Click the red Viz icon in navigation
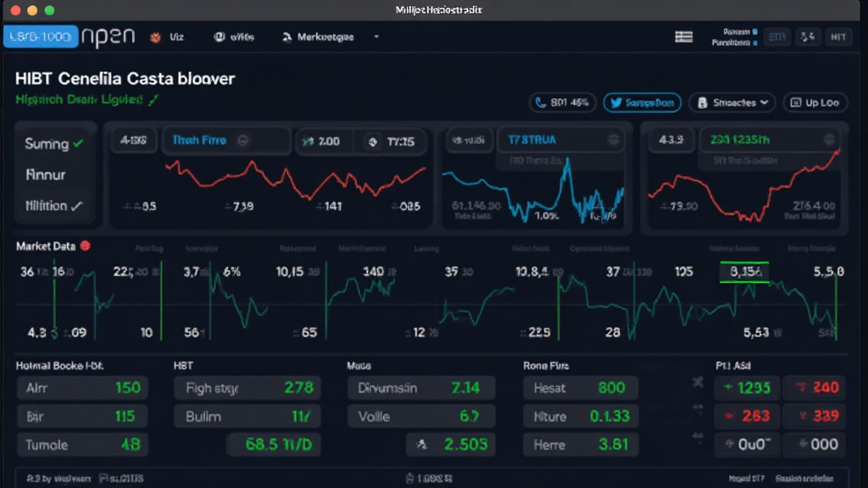This screenshot has height=488, width=868. coord(155,37)
